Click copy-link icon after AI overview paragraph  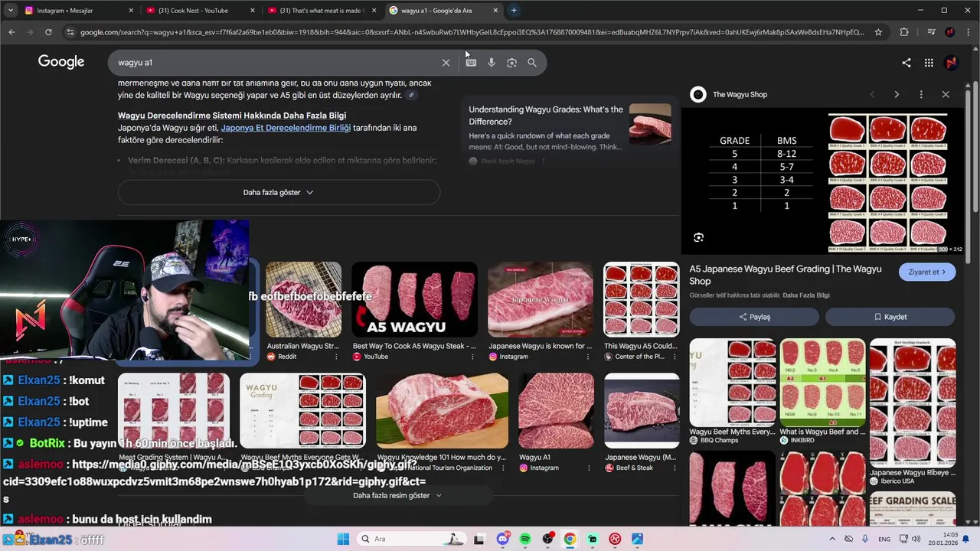point(411,95)
